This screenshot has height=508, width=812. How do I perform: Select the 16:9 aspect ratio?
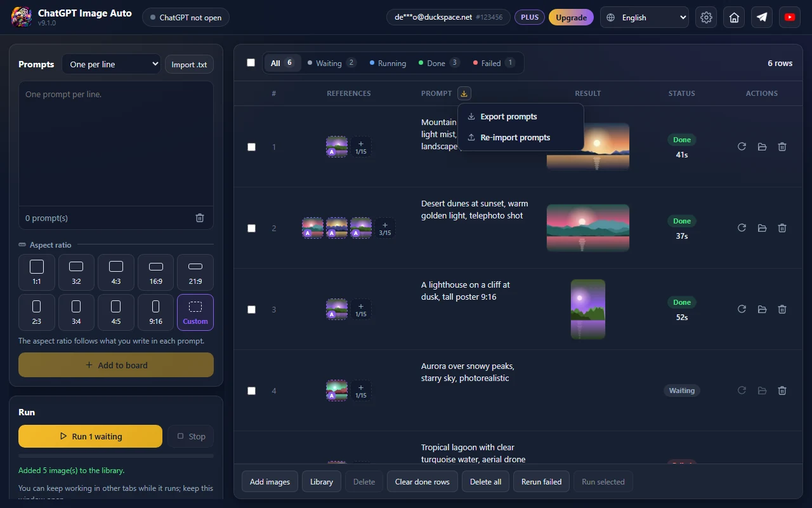[x=155, y=272]
